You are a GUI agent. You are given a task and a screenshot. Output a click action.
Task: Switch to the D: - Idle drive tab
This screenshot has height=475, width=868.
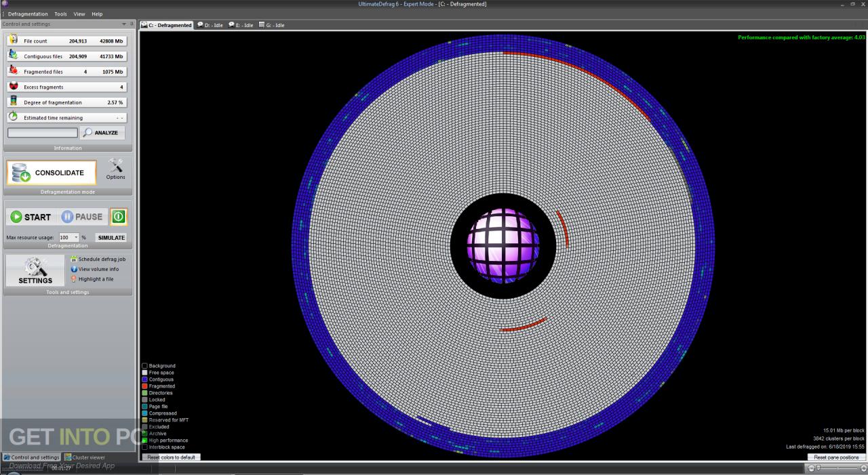[x=210, y=25]
